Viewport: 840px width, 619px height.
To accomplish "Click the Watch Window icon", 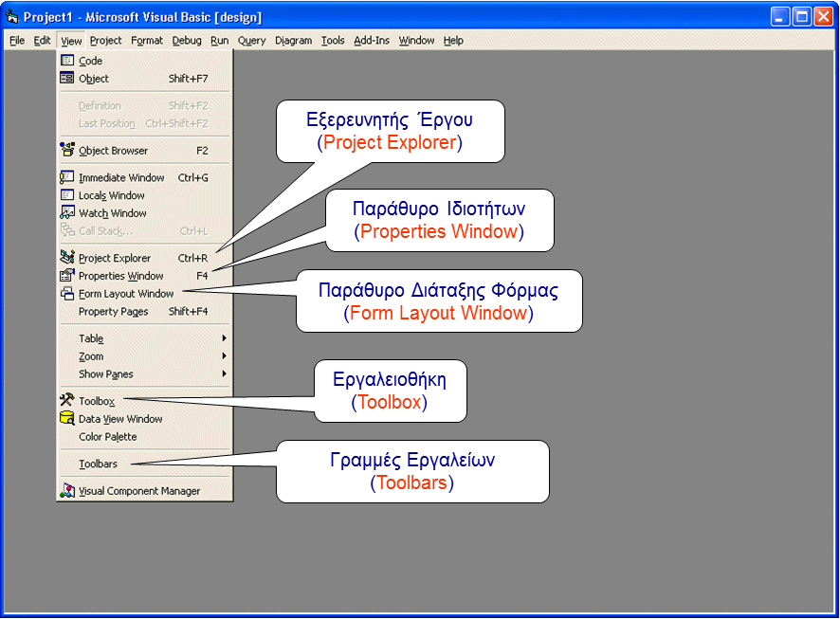I will tap(67, 212).
